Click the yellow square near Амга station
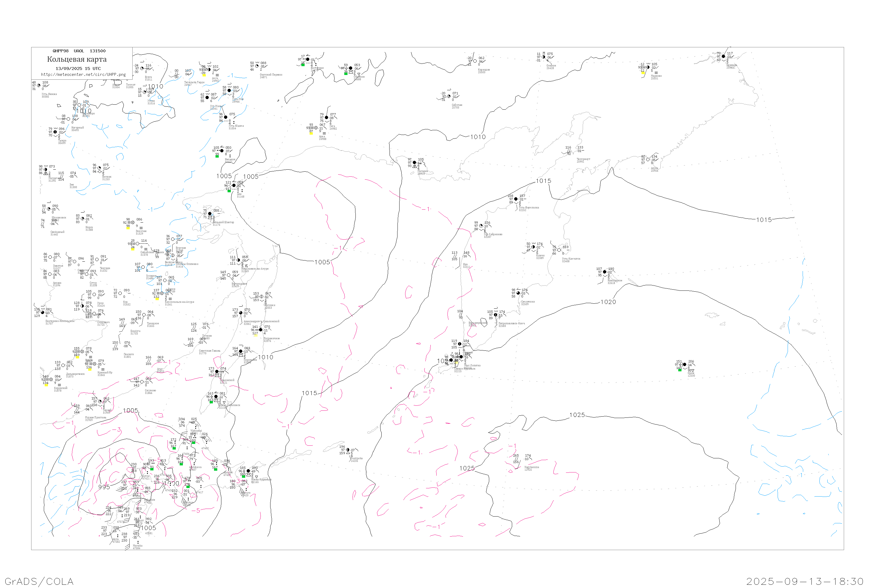Viewport: 882px width, 588px height. tap(204, 75)
